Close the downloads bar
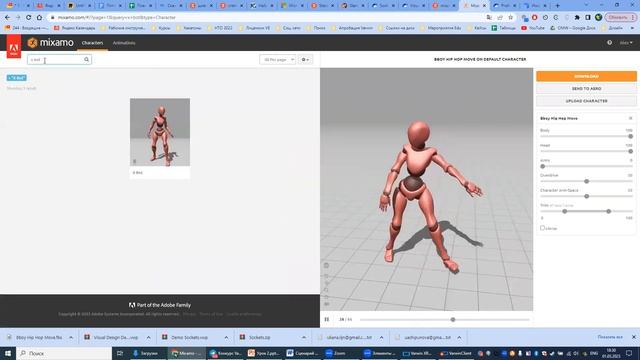The height and width of the screenshot is (360, 640). pos(633,337)
